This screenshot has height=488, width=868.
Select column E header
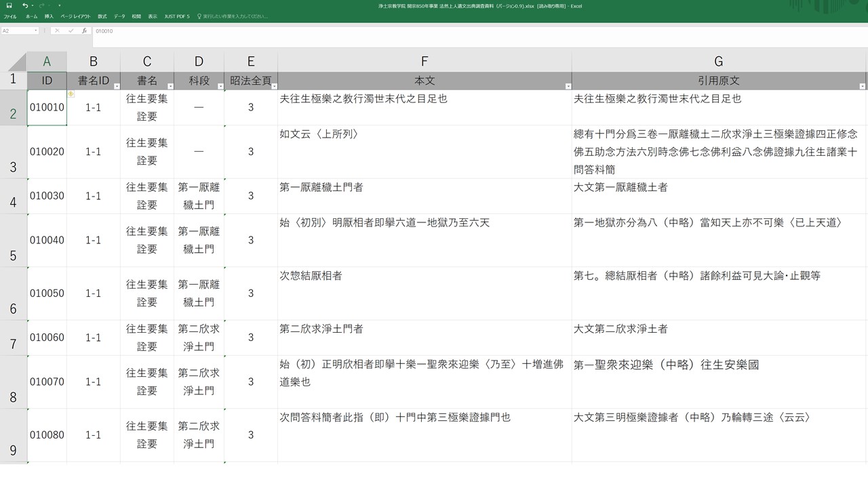pos(251,62)
